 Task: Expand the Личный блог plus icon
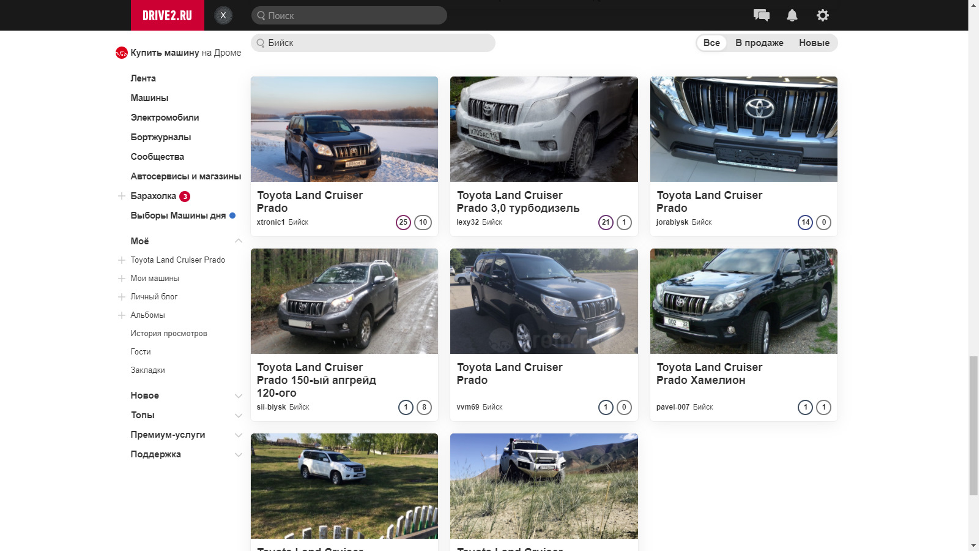122,297
